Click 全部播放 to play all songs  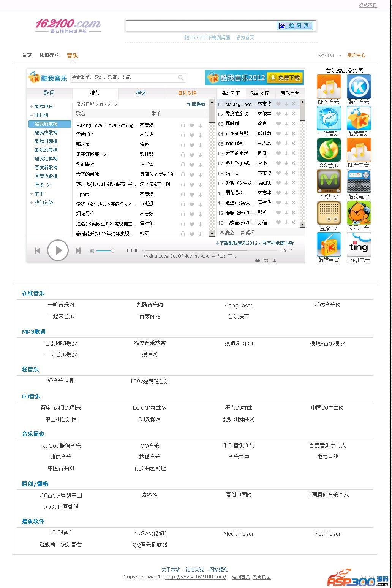[x=196, y=104]
